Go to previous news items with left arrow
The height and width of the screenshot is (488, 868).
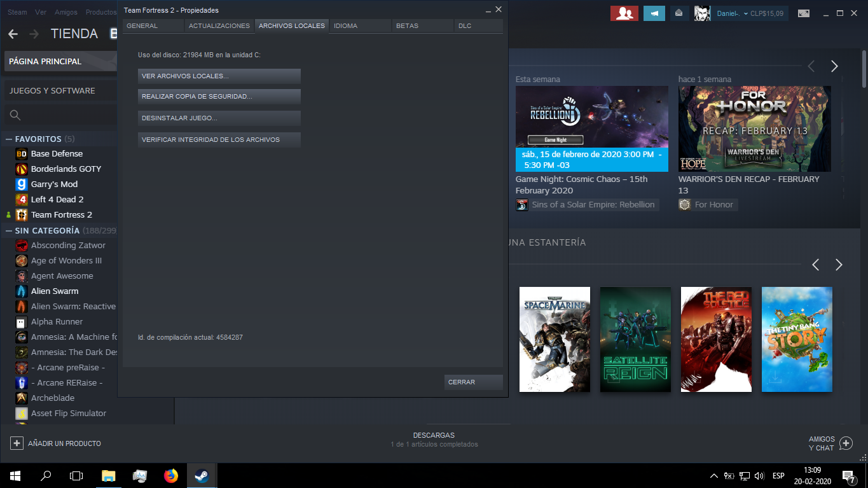811,66
